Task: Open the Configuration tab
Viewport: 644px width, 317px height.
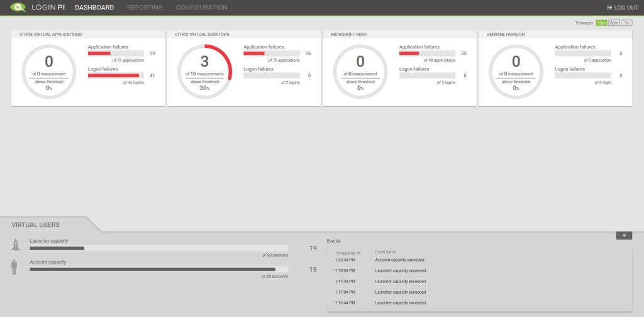Action: point(201,8)
